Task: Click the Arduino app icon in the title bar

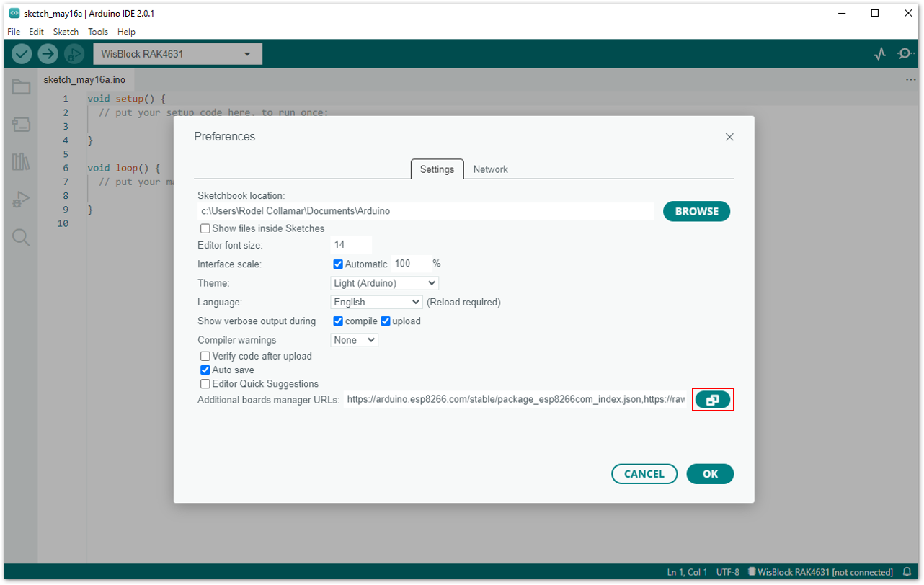Action: click(14, 13)
